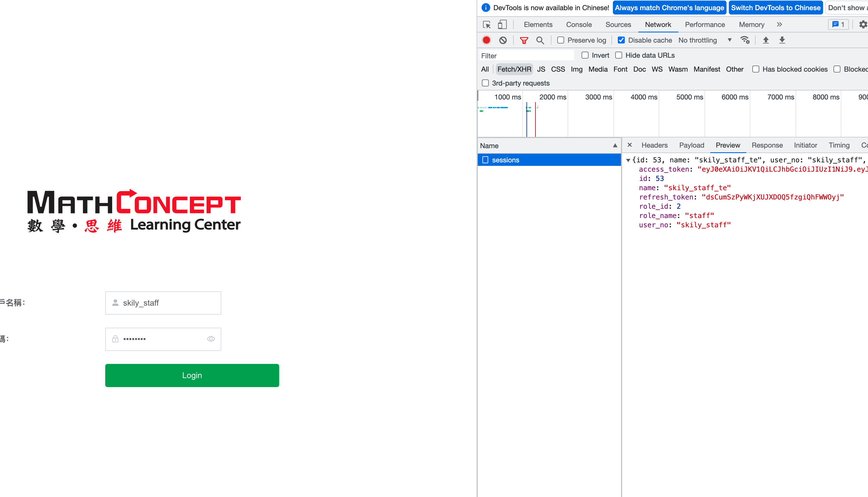This screenshot has height=497, width=868.
Task: Uncheck the Disable cache checkbox
Action: tap(621, 40)
